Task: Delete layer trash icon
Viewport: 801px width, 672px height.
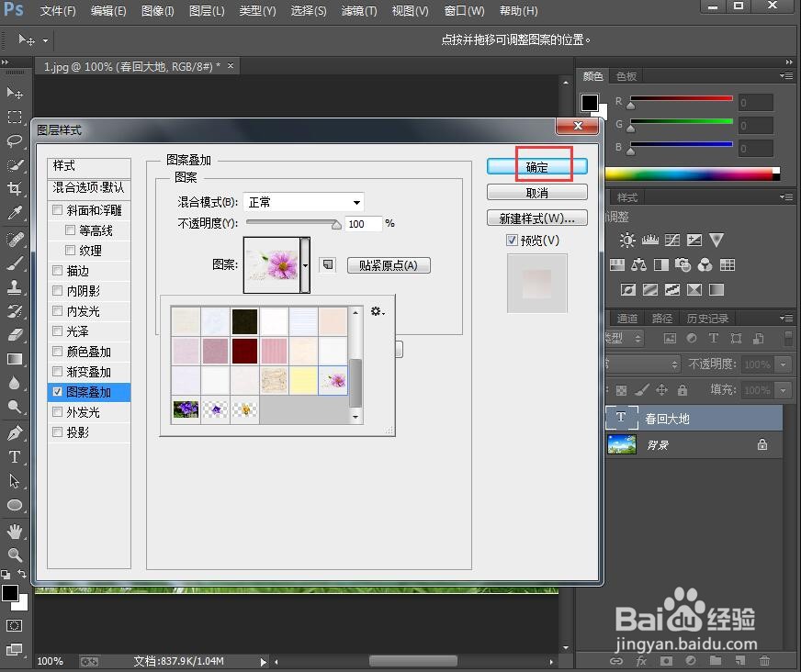Action: coord(764,661)
